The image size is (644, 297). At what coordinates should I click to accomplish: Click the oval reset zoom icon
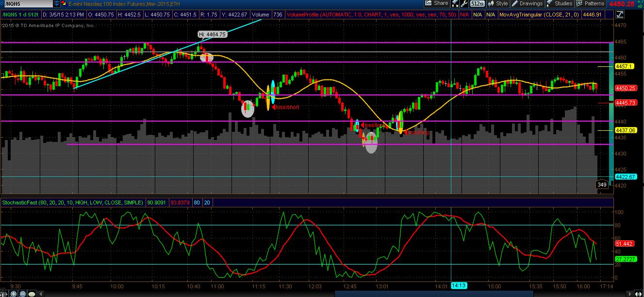pyautogui.click(x=32, y=294)
